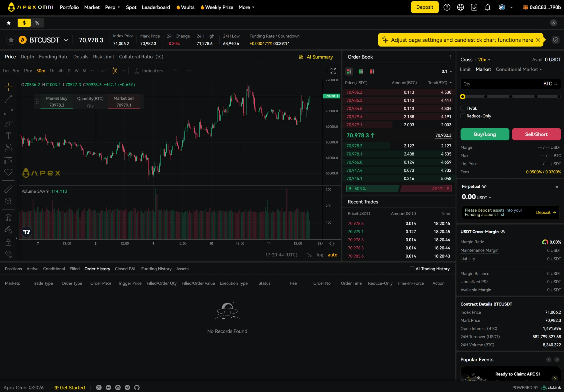Open the 20x leverage dropdown
The image size is (564, 392).
pyautogui.click(x=483, y=59)
